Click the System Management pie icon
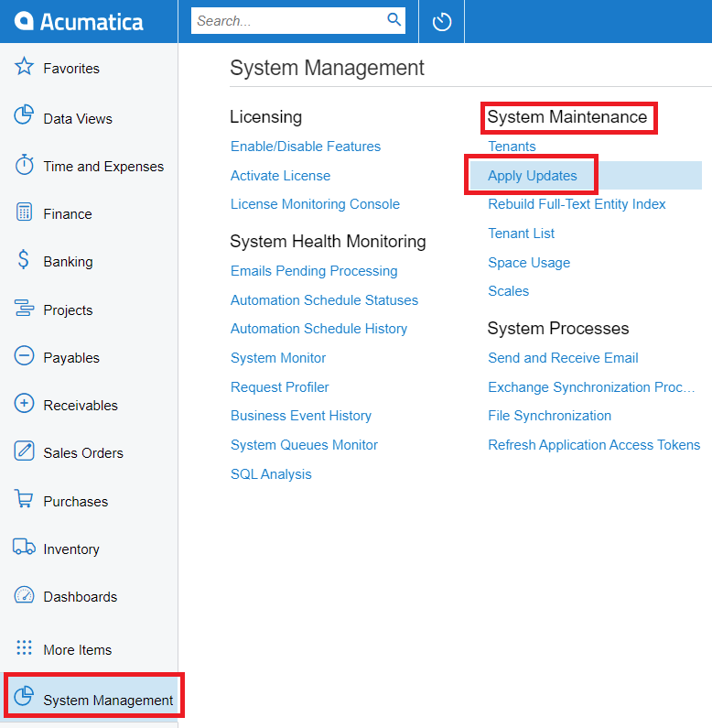Viewport: 712px width, 728px height. coord(24,696)
